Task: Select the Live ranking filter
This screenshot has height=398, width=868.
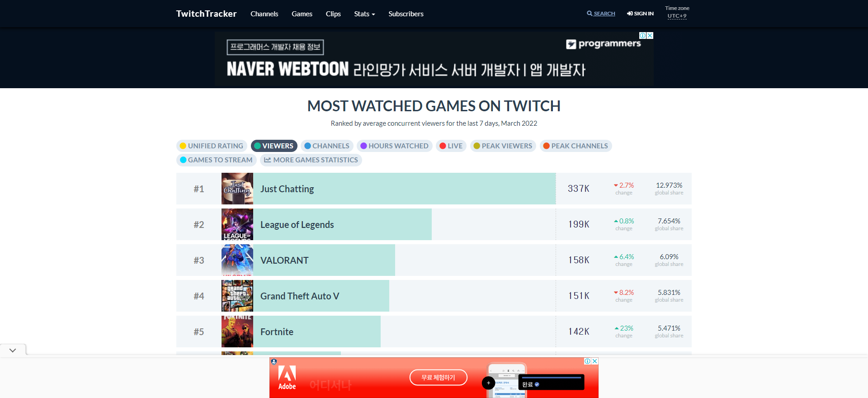Action: pos(451,146)
